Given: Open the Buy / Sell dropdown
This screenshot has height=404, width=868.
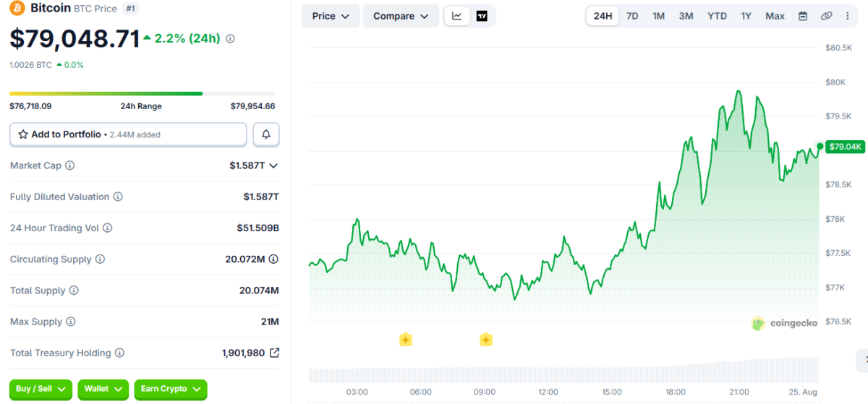Looking at the screenshot, I should pos(41,389).
